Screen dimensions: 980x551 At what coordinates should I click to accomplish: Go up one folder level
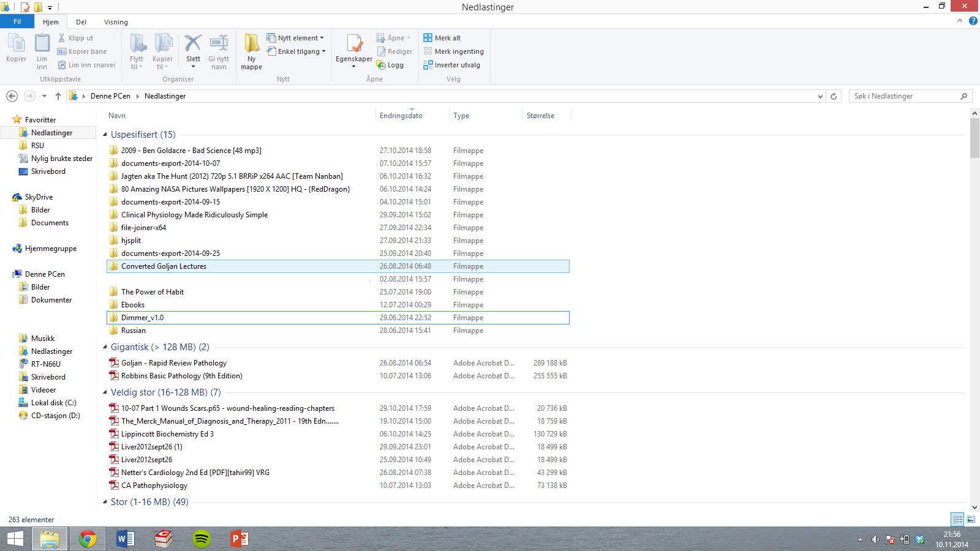coord(58,96)
